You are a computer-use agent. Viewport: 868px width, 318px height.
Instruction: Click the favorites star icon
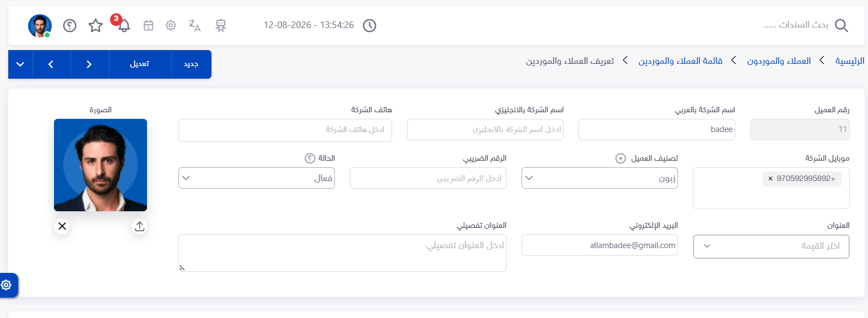pos(96,25)
